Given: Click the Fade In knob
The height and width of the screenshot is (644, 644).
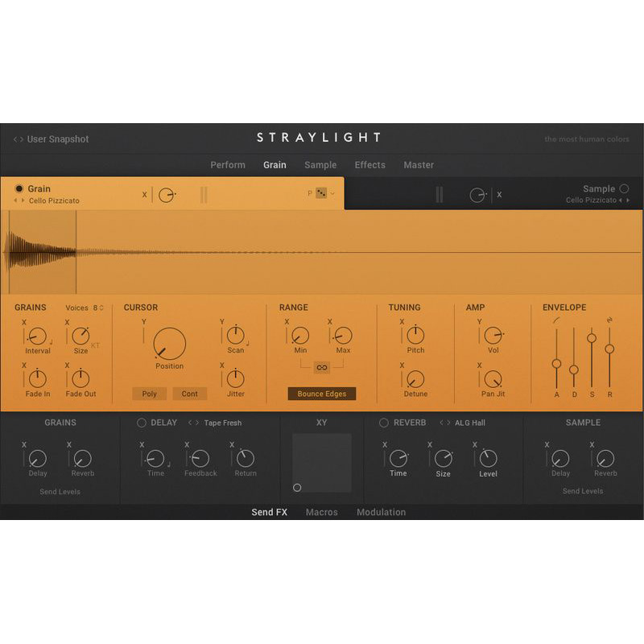Looking at the screenshot, I should click(x=38, y=379).
